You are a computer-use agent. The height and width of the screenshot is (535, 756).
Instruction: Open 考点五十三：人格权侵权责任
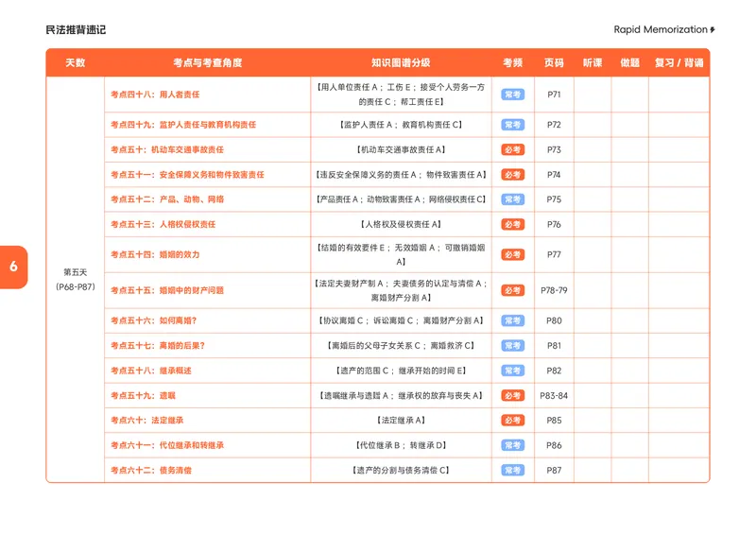tap(163, 224)
